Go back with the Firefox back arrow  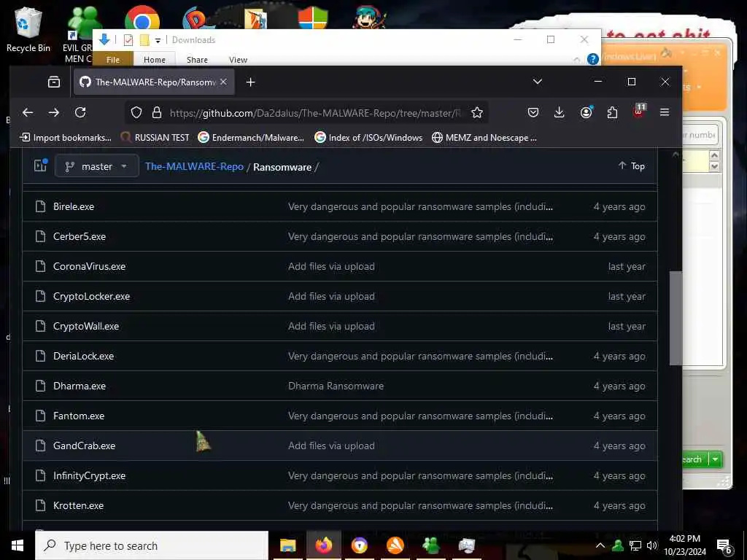28,112
